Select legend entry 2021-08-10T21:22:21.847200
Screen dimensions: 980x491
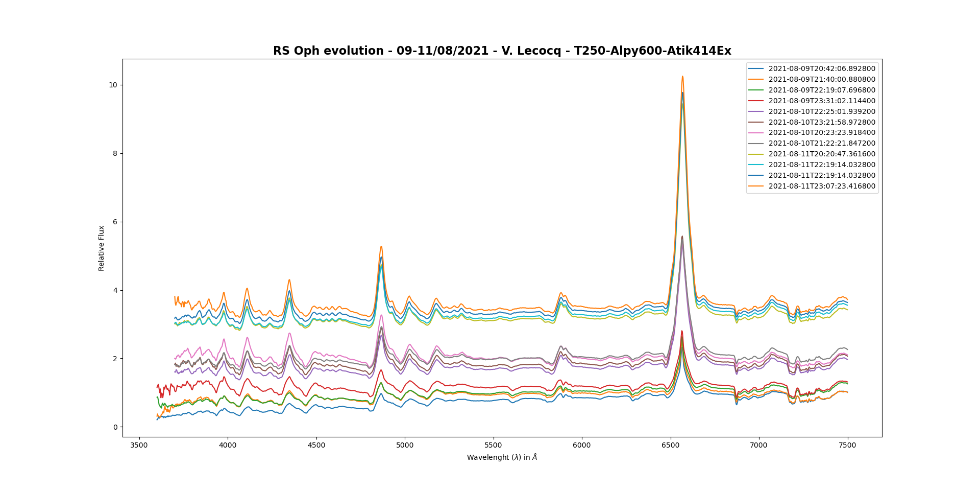pos(821,144)
